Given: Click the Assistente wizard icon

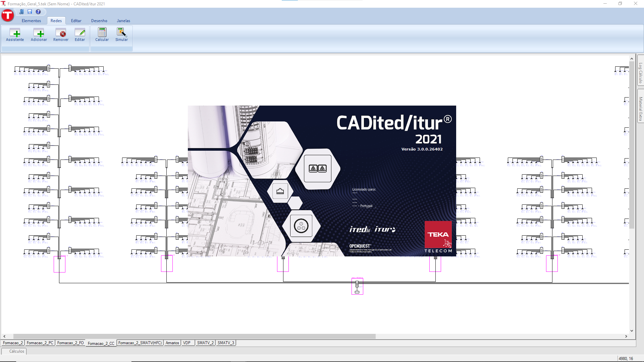Looking at the screenshot, I should pos(15,35).
